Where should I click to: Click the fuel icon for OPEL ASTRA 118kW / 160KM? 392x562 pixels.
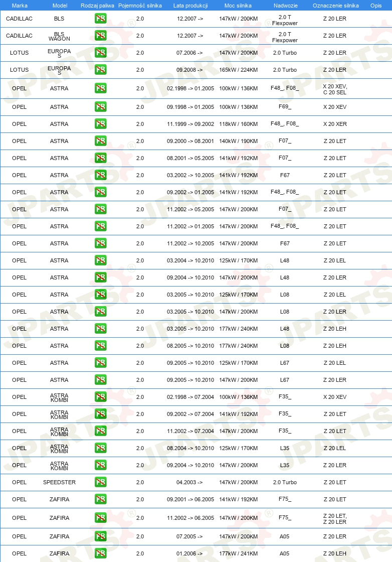point(101,124)
